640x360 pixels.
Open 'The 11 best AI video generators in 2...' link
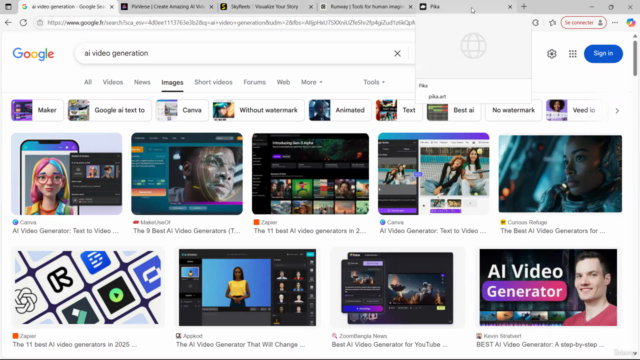pos(310,231)
